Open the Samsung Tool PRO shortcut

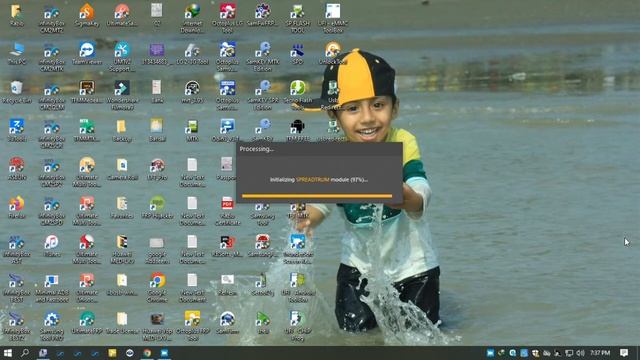(x=51, y=326)
